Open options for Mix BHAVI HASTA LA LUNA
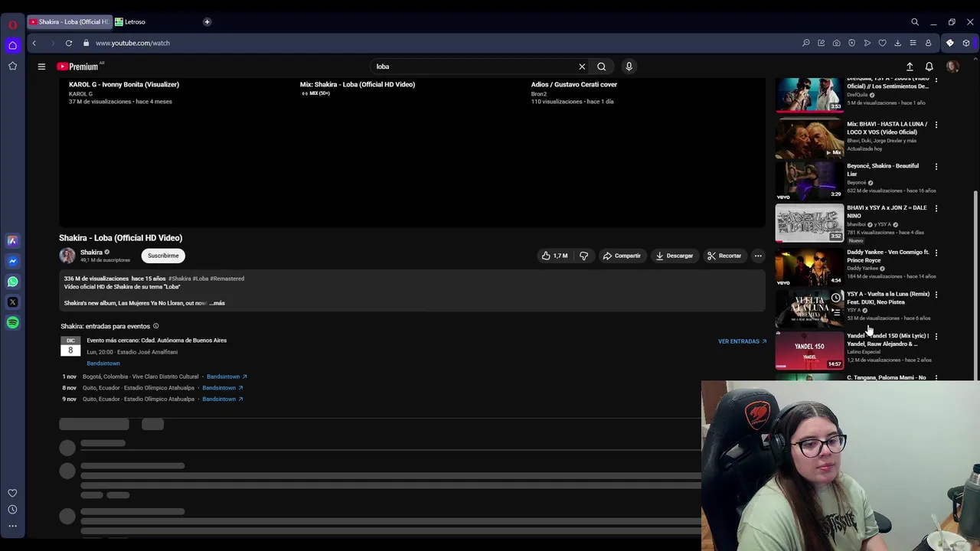This screenshot has height=551, width=980. point(936,124)
